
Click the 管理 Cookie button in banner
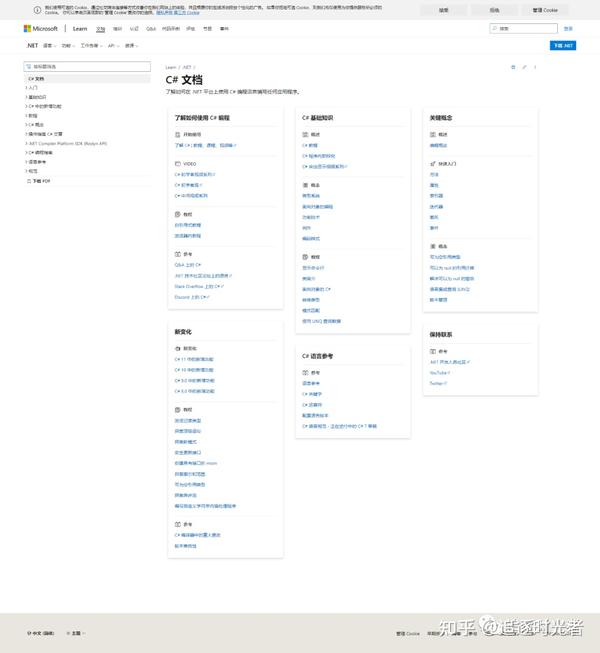coord(545,10)
